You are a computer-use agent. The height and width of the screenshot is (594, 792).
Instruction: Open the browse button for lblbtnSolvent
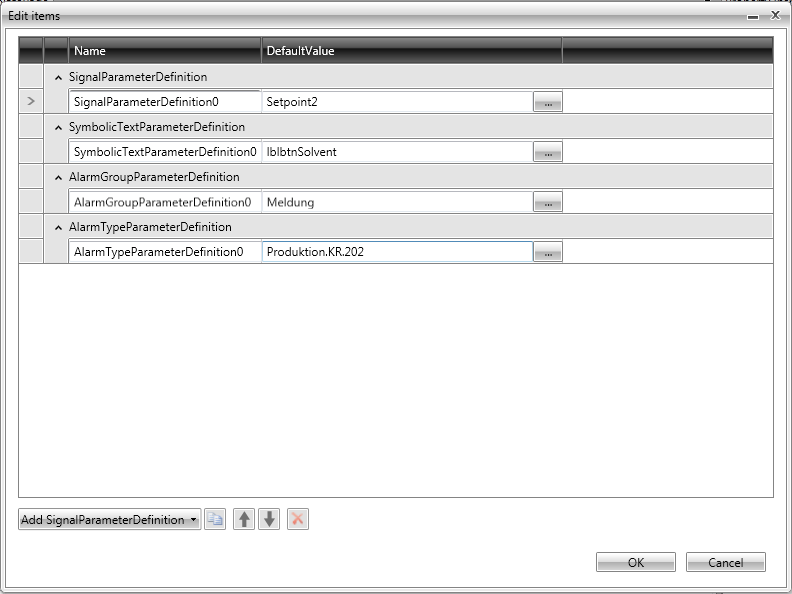(x=547, y=152)
